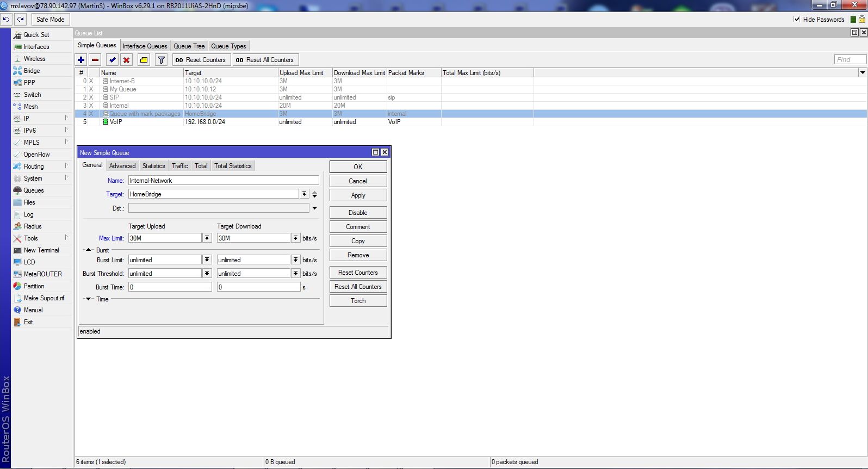Click the Undo arrow icon
This screenshot has width=868, height=469.
6,19
